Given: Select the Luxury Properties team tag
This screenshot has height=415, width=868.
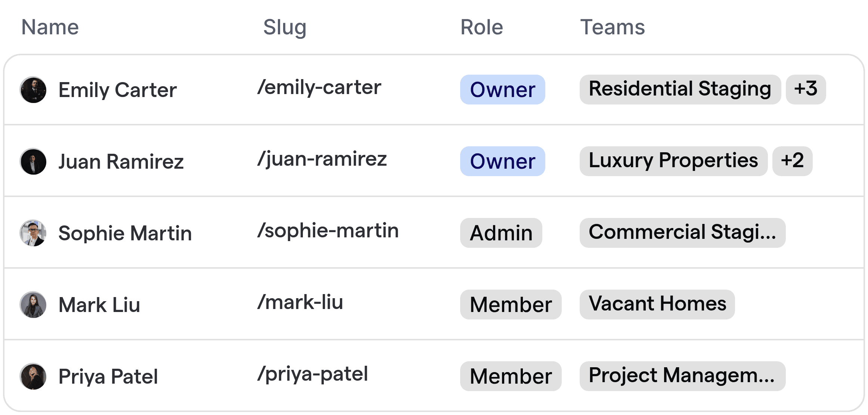Looking at the screenshot, I should pos(673,161).
